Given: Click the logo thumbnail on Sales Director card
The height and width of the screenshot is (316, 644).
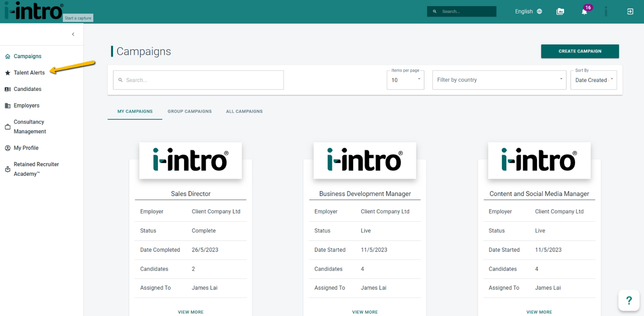Looking at the screenshot, I should [191, 161].
